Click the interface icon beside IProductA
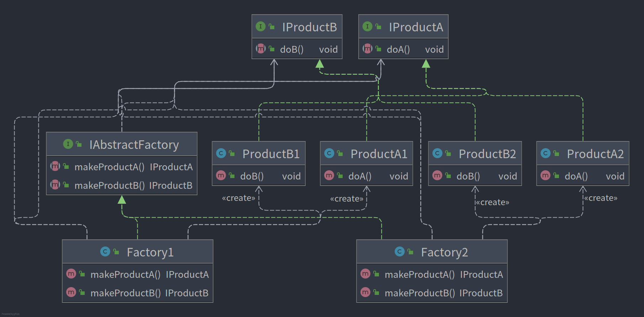 pyautogui.click(x=367, y=26)
